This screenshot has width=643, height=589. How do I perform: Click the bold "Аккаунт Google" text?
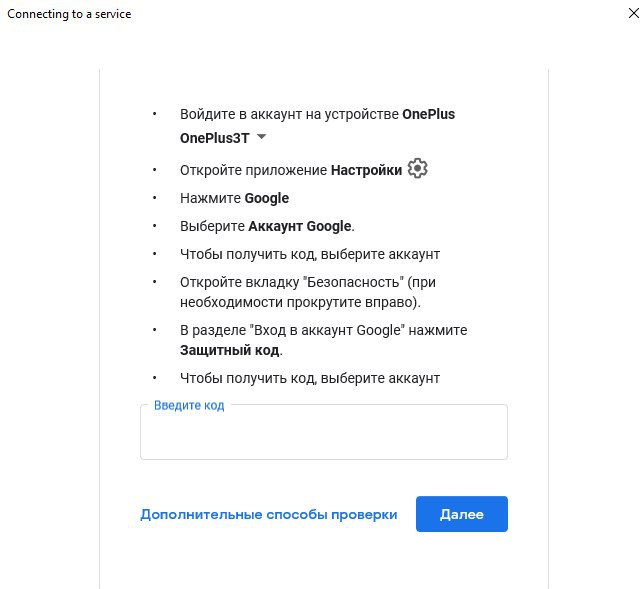300,226
